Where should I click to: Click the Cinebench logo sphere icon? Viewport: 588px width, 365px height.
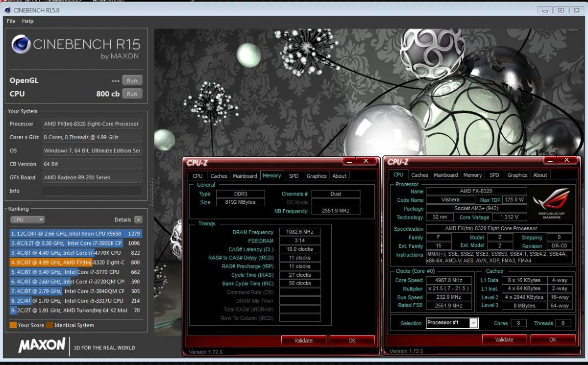pos(21,45)
